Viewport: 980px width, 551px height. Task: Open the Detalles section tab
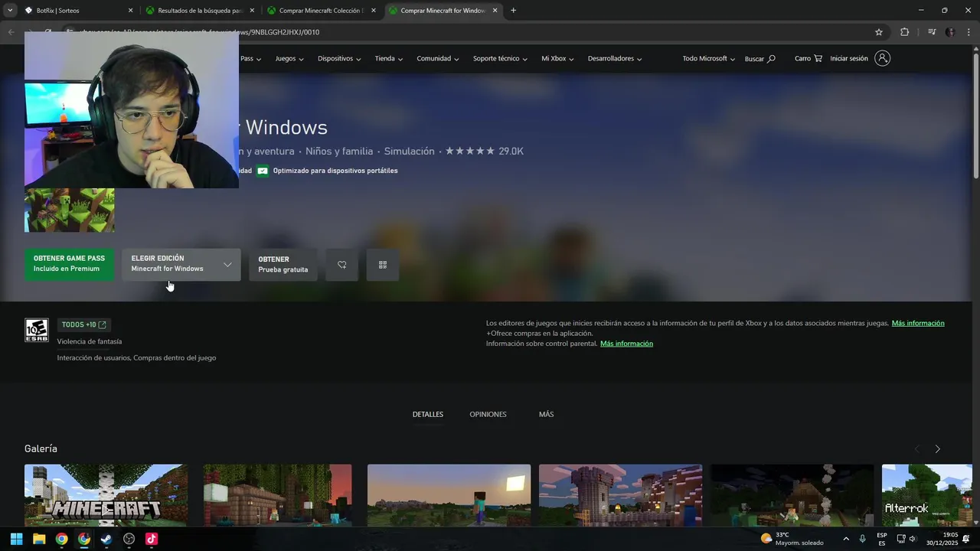coord(428,414)
